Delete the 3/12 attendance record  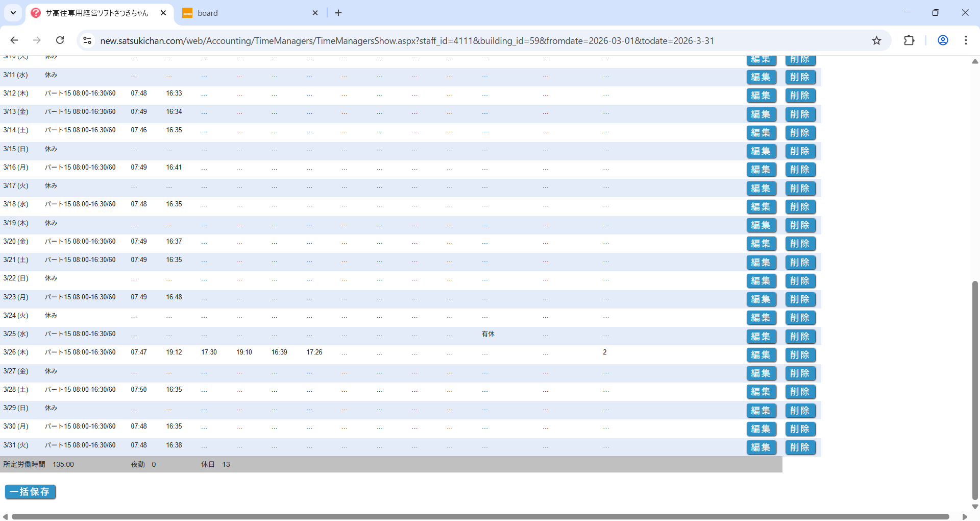click(x=800, y=96)
